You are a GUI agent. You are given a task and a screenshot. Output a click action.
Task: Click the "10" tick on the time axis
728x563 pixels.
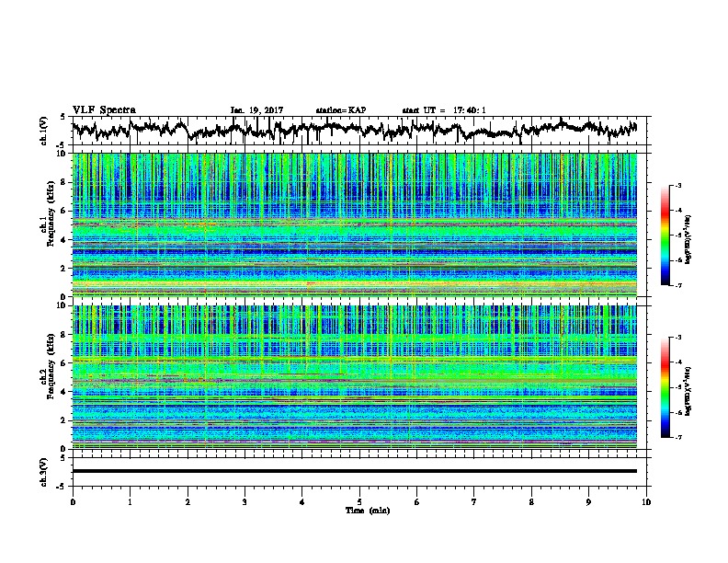point(646,502)
